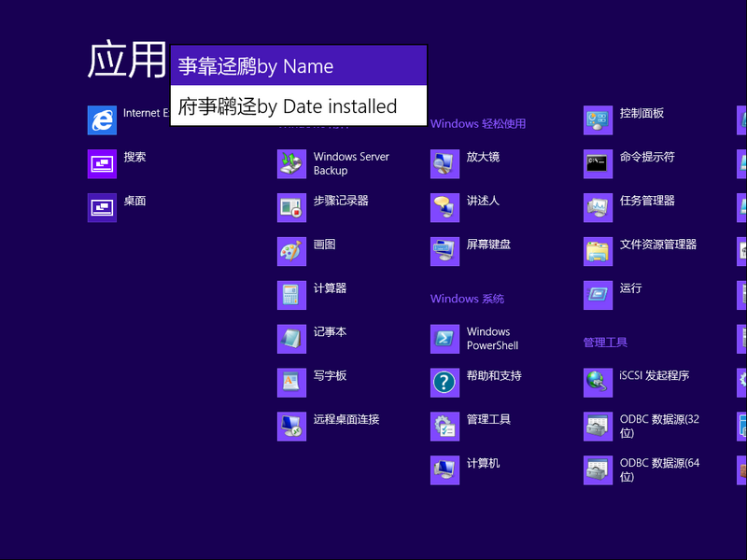The image size is (747, 560).
Task: Launch Windows Server Backup icon
Action: 291,164
